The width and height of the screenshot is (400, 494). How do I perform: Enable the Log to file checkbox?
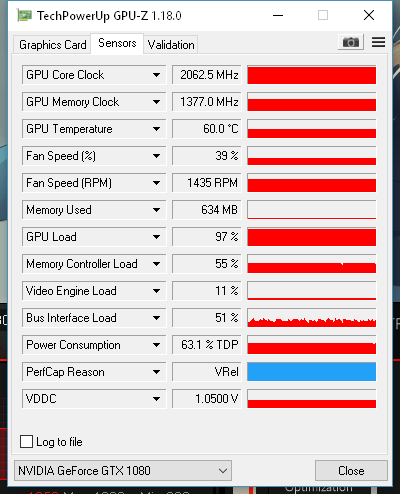pos(26,442)
